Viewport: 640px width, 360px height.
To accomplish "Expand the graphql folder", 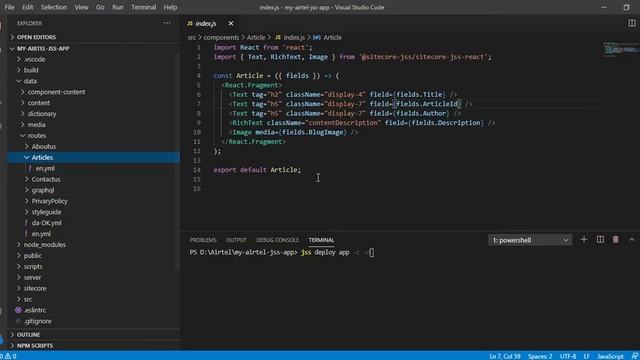I will click(42, 190).
